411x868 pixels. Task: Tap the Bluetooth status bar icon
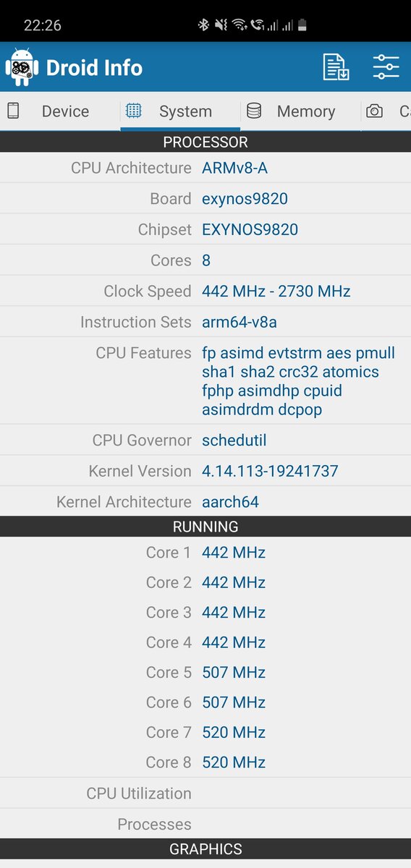click(x=203, y=25)
